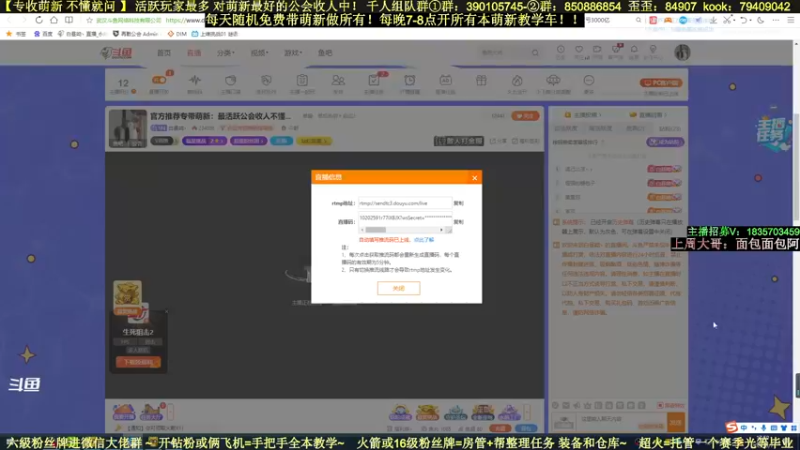
Task: Expand the 分类 navigation dropdown
Action: (x=225, y=53)
